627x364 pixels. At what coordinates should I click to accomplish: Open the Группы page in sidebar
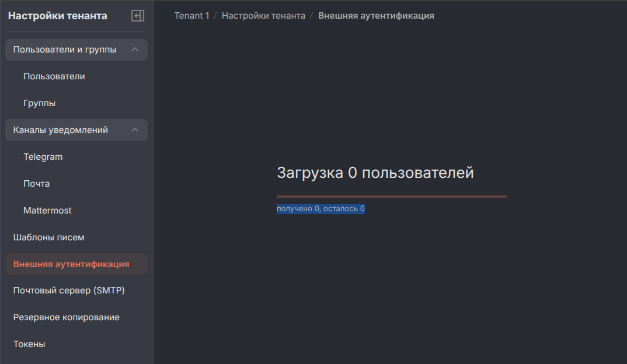point(40,103)
